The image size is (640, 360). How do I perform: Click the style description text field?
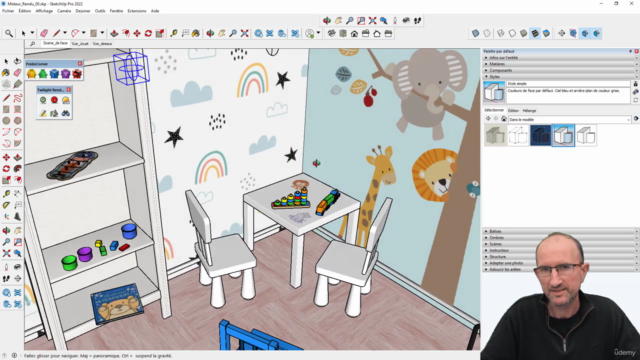[x=569, y=95]
